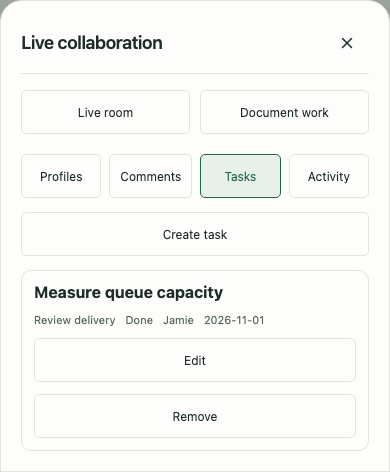Click the Review delivery label
The height and width of the screenshot is (472, 390).
tap(75, 320)
